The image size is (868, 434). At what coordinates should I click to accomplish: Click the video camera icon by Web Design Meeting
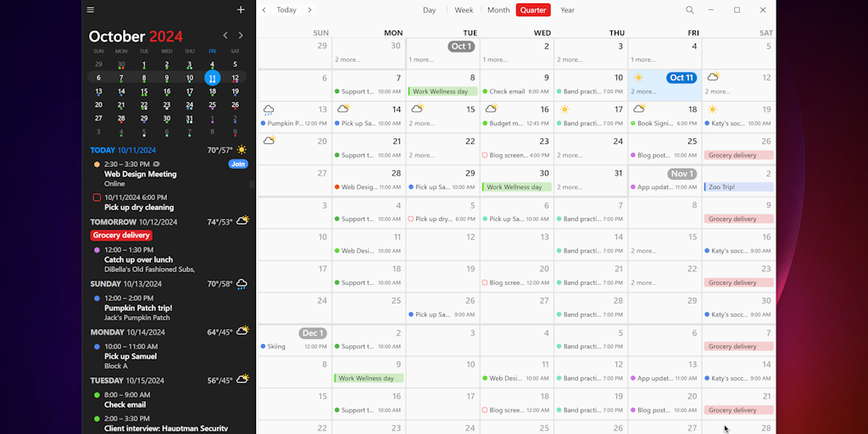coord(157,164)
